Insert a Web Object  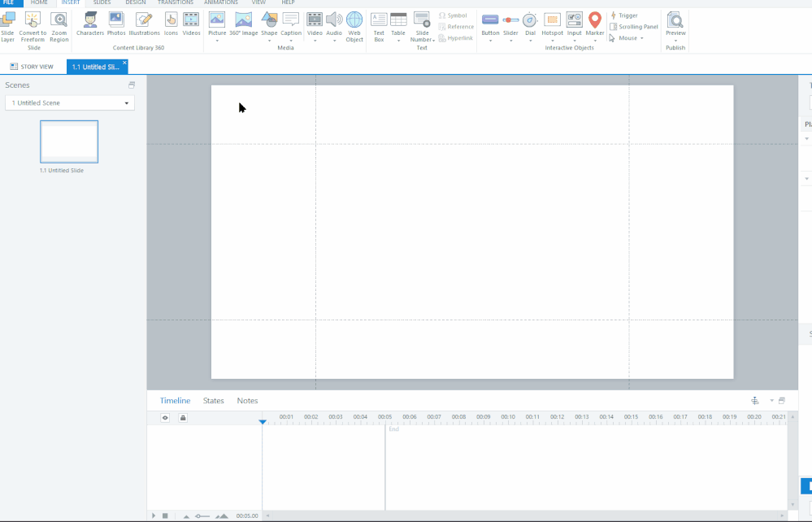point(354,26)
